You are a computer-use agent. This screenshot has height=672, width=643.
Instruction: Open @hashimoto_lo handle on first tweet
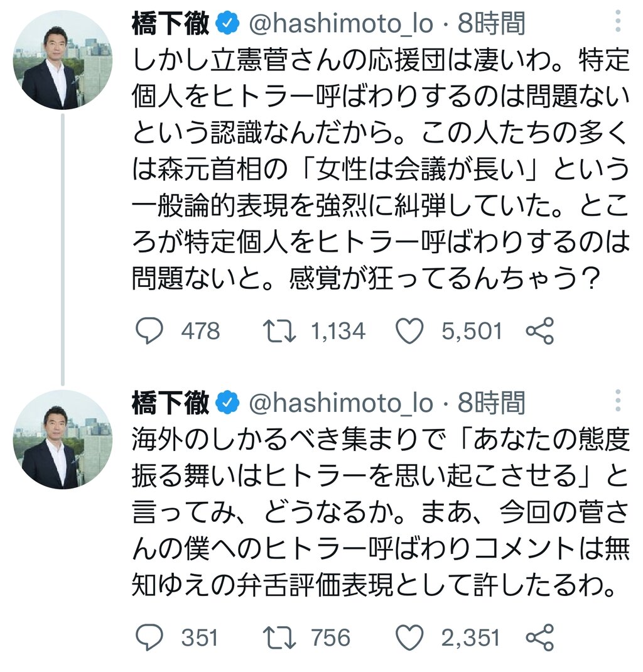point(341,24)
